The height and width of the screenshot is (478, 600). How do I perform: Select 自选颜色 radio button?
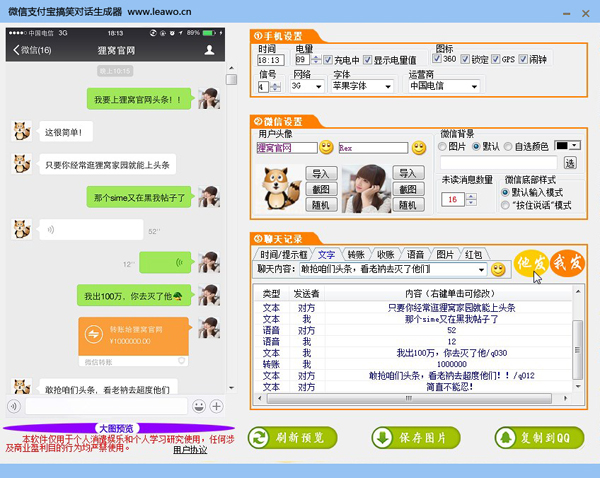(x=508, y=147)
